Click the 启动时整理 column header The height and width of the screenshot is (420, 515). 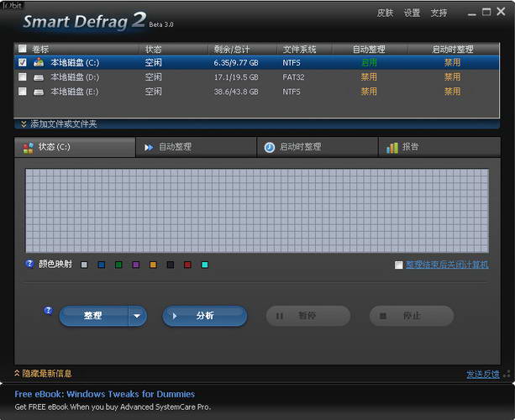[x=452, y=50]
